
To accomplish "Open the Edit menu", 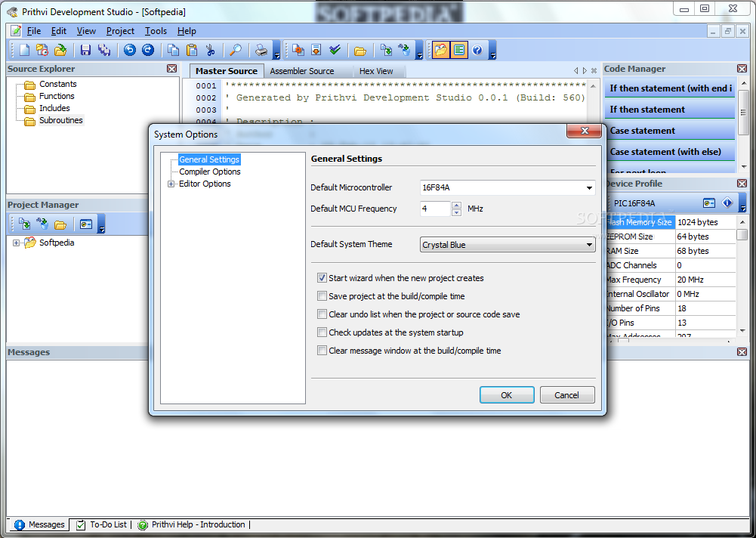I will (x=58, y=31).
